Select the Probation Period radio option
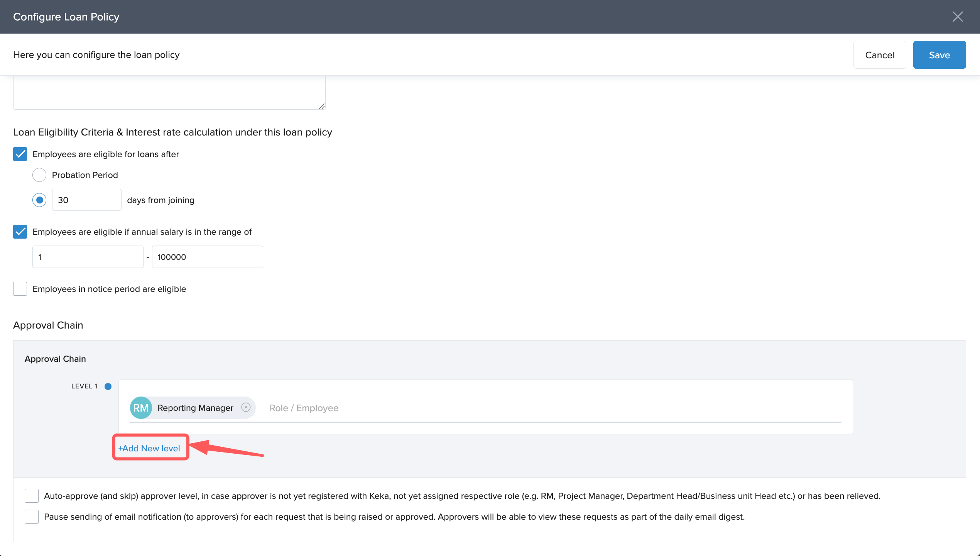980x556 pixels. [x=39, y=175]
